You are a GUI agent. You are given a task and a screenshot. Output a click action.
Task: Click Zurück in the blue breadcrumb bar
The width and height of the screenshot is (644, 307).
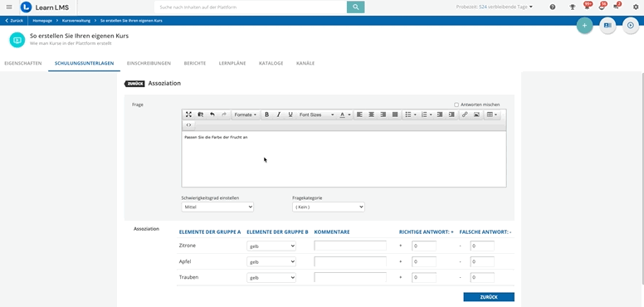tap(14, 20)
